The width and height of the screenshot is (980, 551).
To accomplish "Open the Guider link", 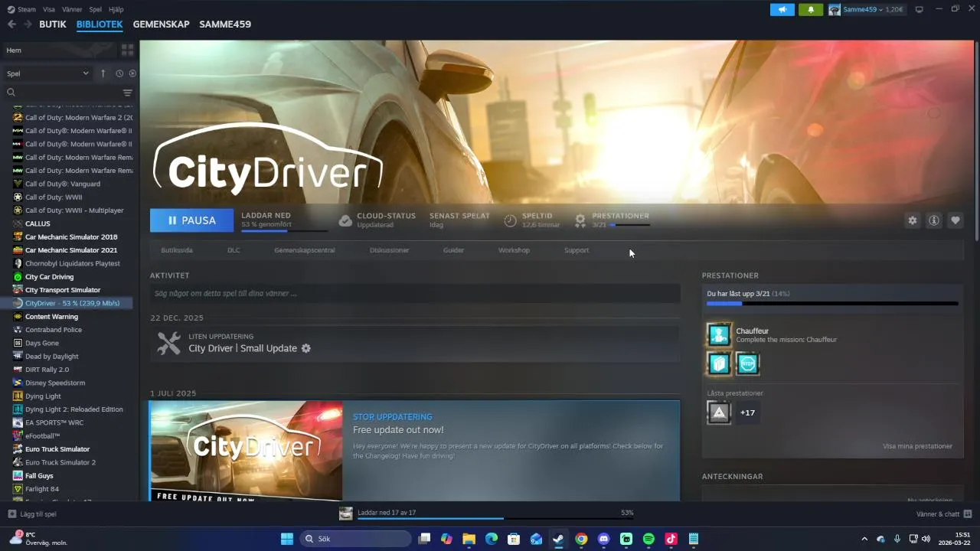I will [453, 250].
